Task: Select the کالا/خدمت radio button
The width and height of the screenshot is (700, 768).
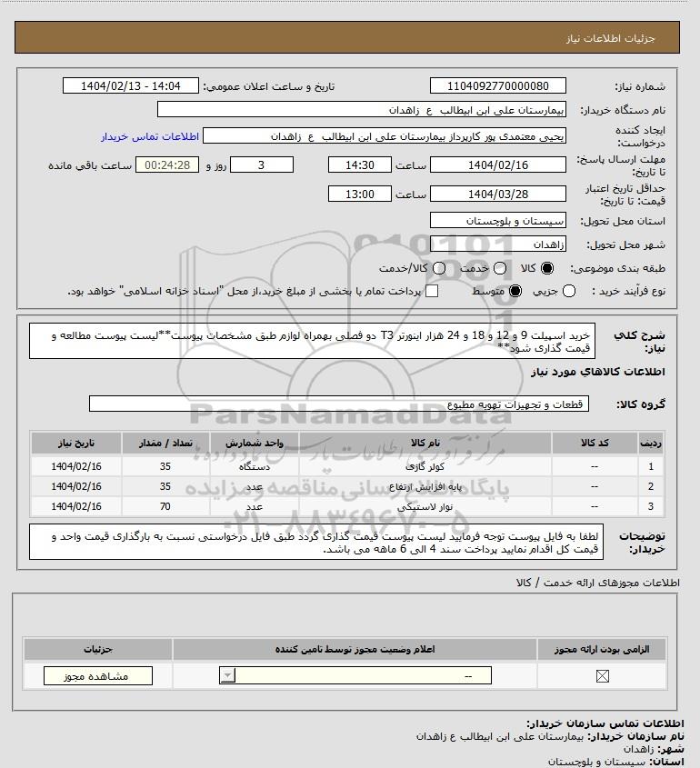Action: 439,268
